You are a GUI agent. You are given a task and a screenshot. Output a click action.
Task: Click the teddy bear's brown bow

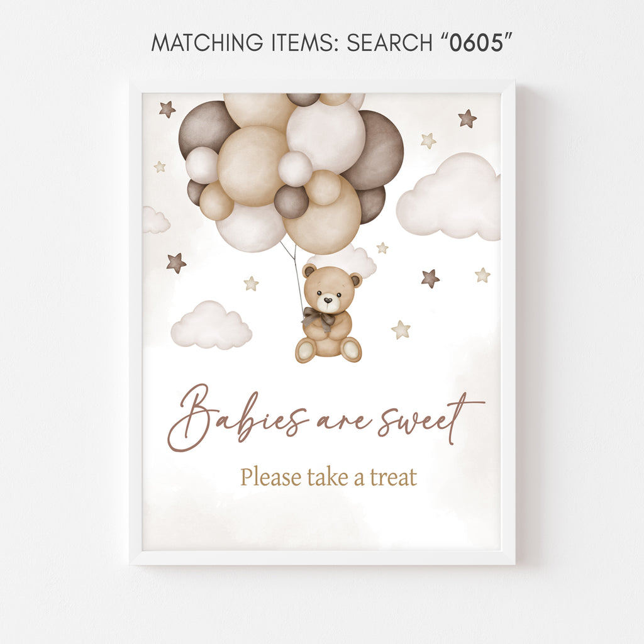[319, 318]
